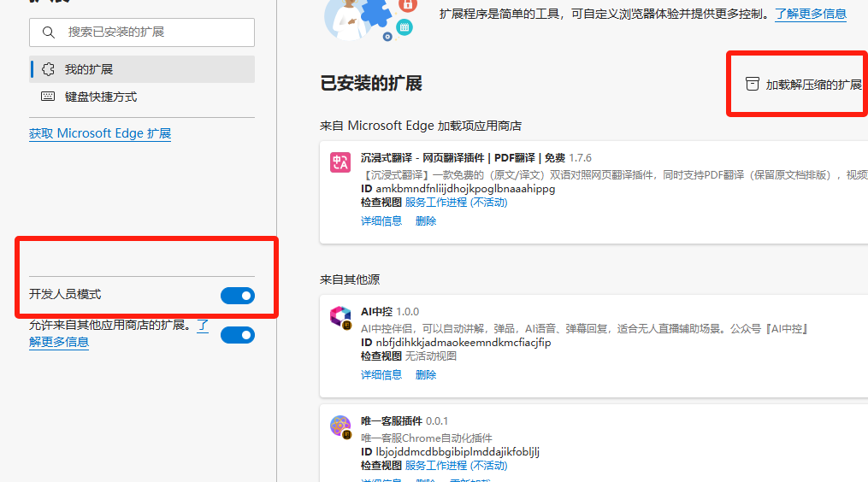Click the AI中控 extension icon
Screen dimensions: 868x482
pos(340,317)
